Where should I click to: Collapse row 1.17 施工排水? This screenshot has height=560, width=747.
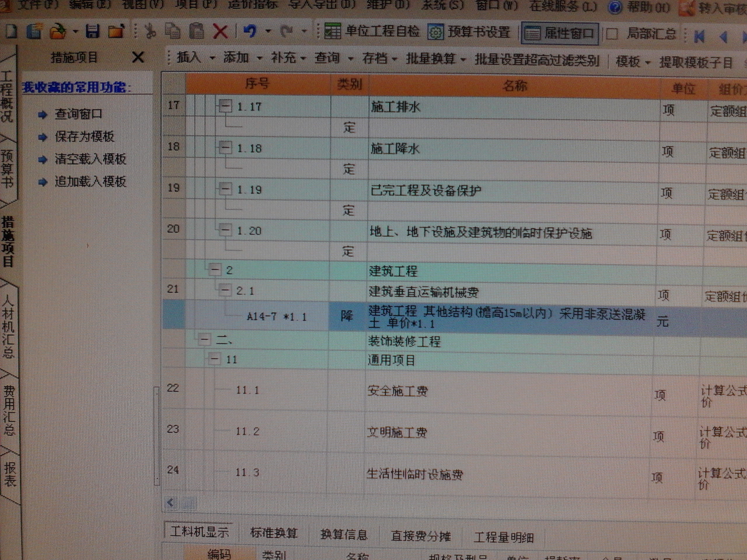[x=225, y=106]
